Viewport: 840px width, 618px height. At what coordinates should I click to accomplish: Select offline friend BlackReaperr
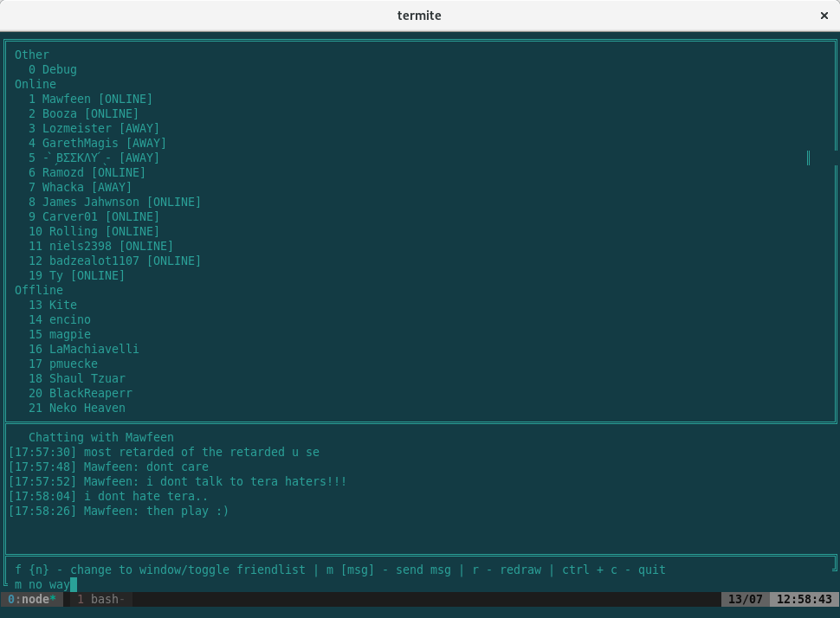[81, 394]
